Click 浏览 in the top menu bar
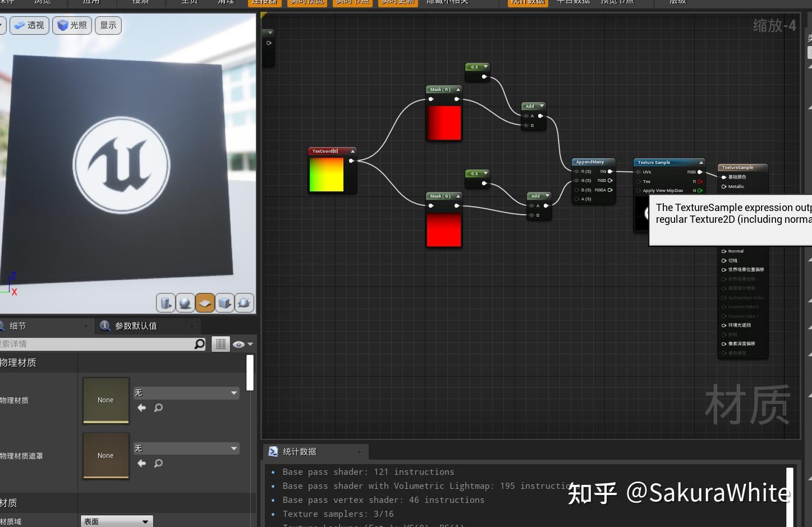 point(43,2)
